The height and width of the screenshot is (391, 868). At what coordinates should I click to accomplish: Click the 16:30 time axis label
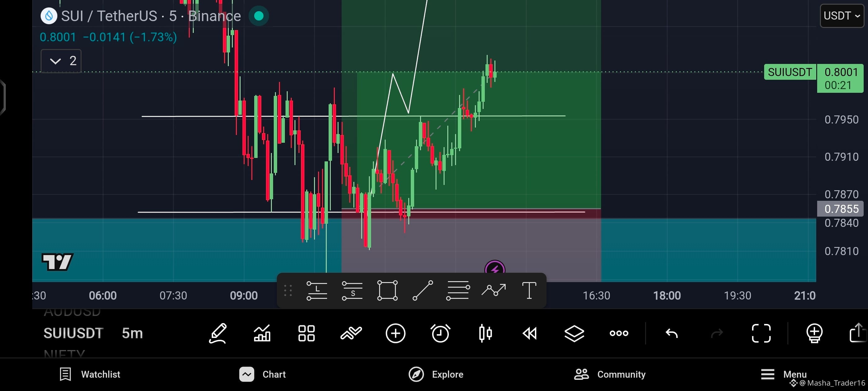pyautogui.click(x=596, y=295)
